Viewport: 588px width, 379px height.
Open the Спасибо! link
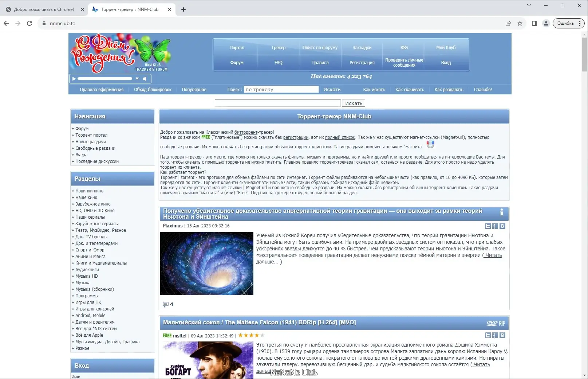(483, 90)
